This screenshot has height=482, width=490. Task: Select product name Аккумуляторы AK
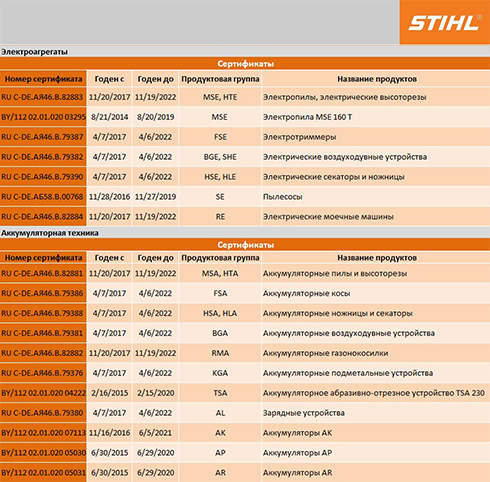pyautogui.click(x=297, y=433)
